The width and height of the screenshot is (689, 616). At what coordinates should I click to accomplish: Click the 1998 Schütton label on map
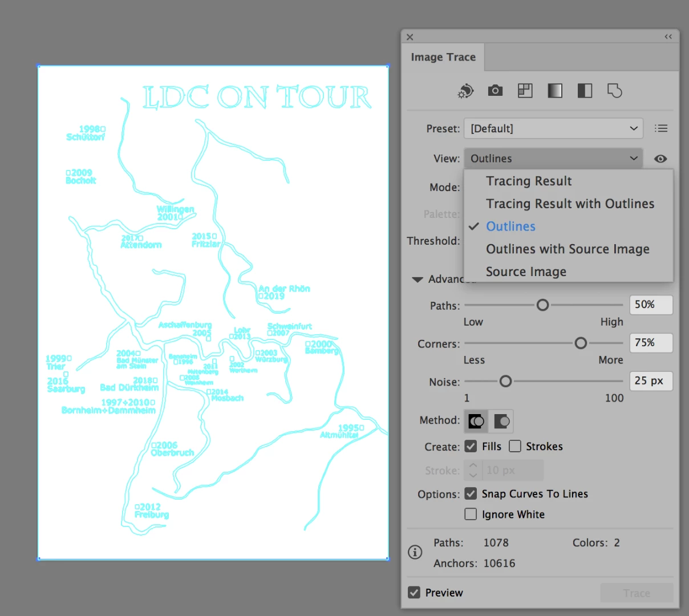click(86, 133)
